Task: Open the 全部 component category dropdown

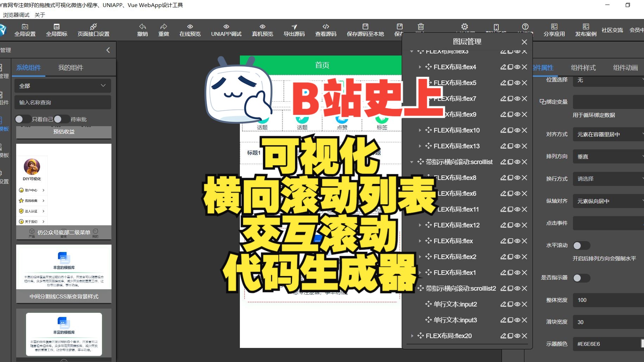Action: (x=63, y=85)
